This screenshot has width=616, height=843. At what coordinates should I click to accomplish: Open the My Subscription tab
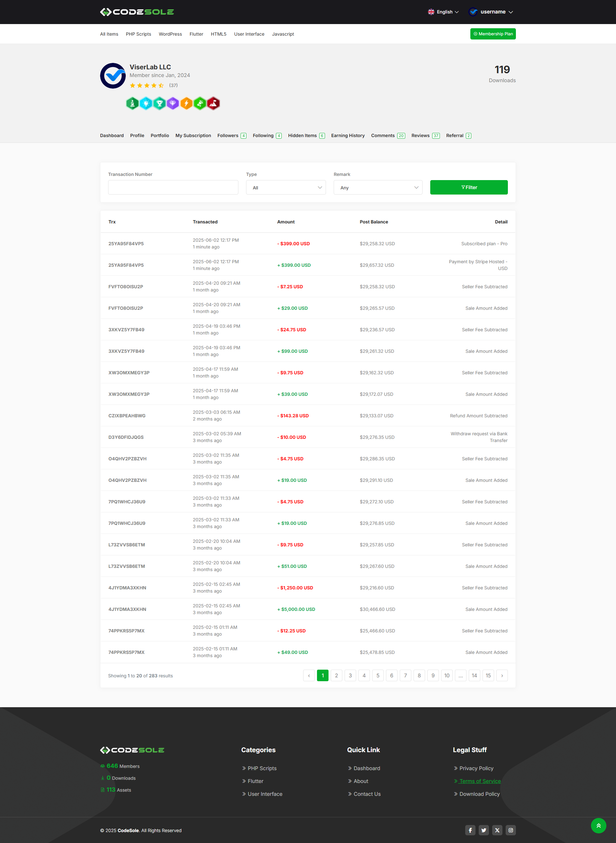[x=193, y=135]
